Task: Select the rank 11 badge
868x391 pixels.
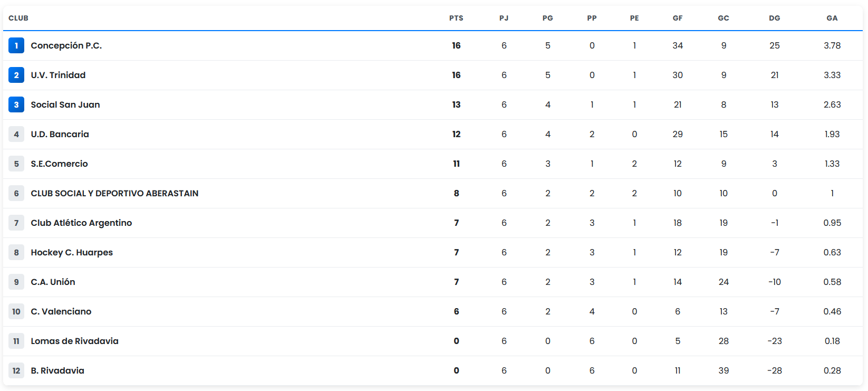Action: (x=16, y=341)
